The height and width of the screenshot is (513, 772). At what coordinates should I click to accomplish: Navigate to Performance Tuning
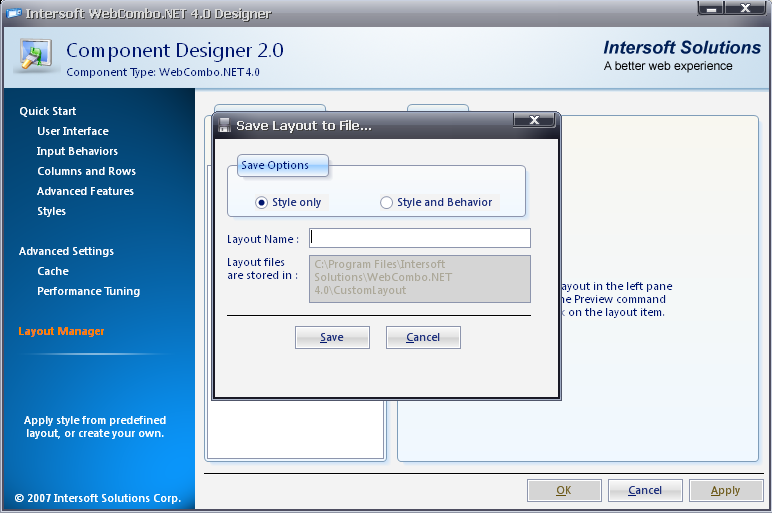(88, 291)
